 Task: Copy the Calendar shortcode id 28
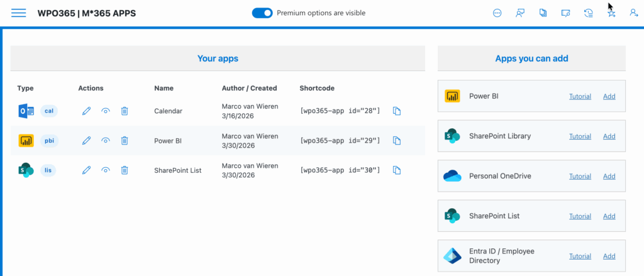pos(397,111)
